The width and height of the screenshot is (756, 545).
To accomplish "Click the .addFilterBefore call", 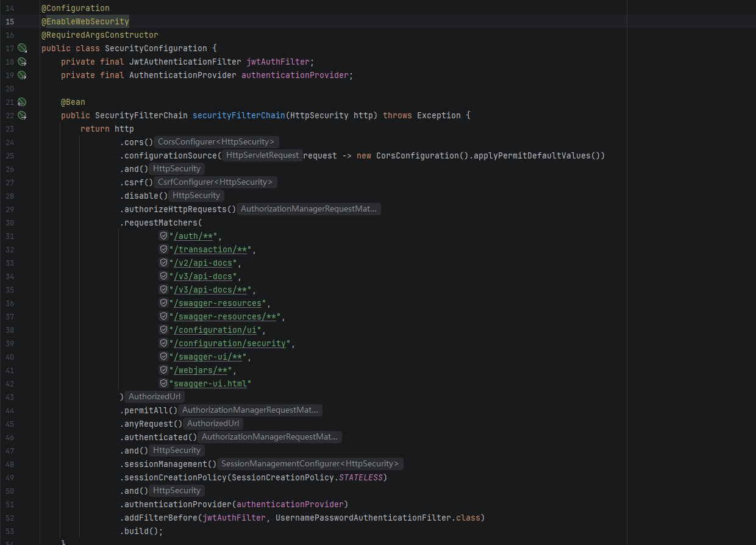I will click(159, 518).
